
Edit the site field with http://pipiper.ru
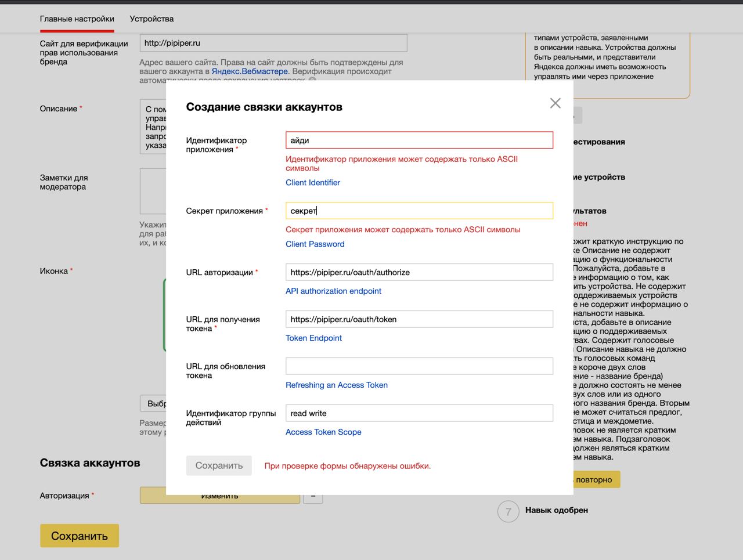pyautogui.click(x=273, y=43)
